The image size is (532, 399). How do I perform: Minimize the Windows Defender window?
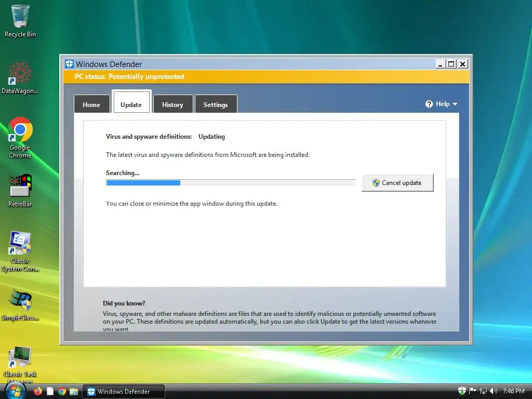(441, 64)
